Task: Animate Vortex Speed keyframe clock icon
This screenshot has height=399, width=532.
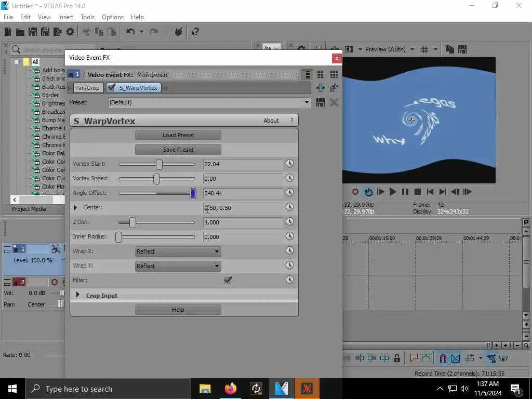Action: 289,178
